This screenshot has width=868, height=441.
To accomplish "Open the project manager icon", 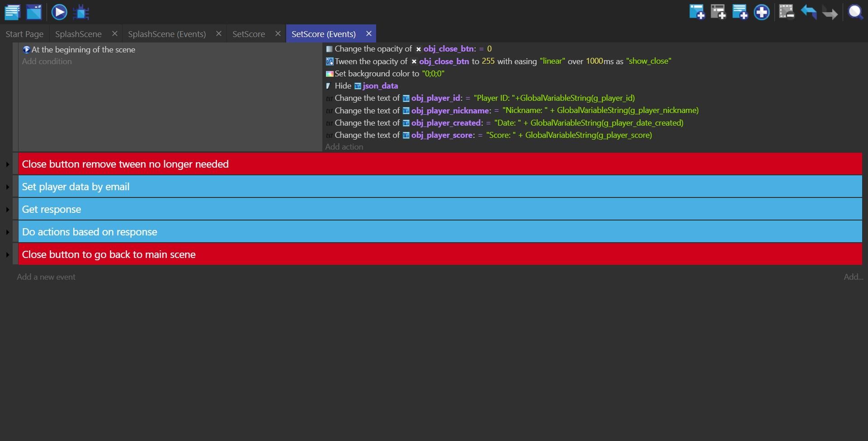I will point(12,12).
